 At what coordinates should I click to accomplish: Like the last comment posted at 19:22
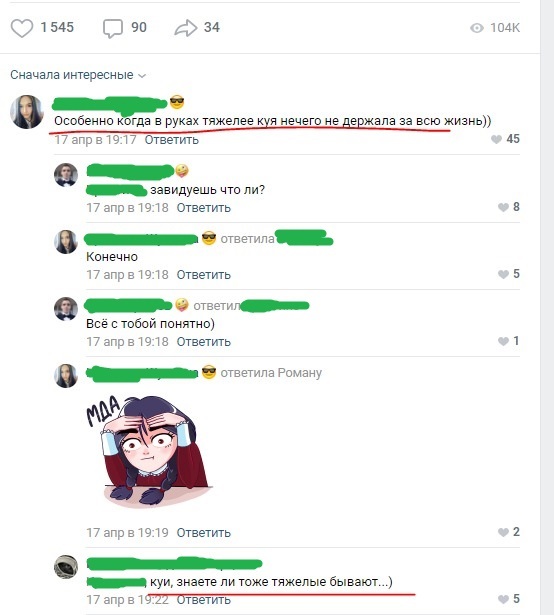503,599
